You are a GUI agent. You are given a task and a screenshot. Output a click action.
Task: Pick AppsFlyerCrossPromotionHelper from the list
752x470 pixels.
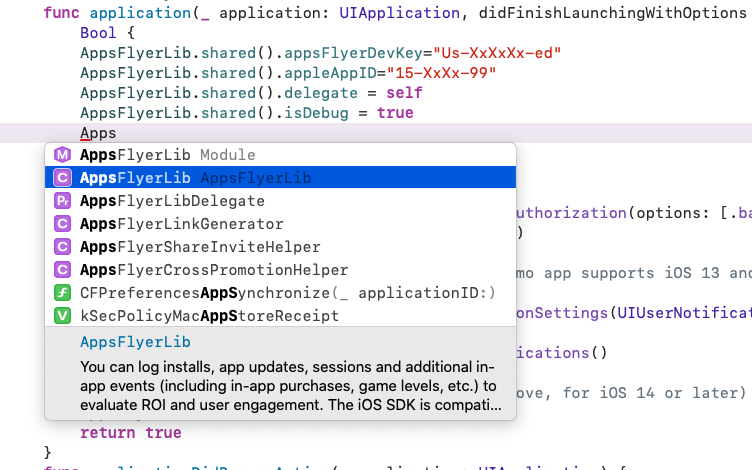tap(281, 270)
